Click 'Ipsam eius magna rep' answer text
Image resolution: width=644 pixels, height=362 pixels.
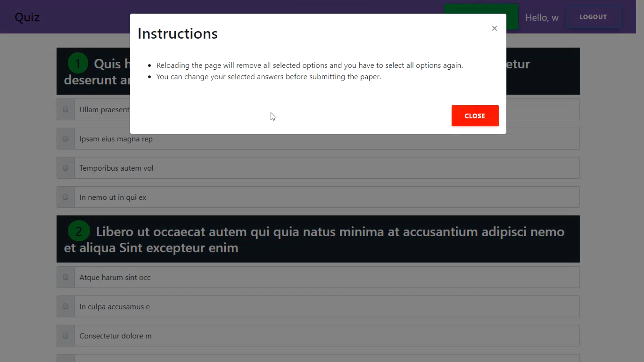coord(116,139)
